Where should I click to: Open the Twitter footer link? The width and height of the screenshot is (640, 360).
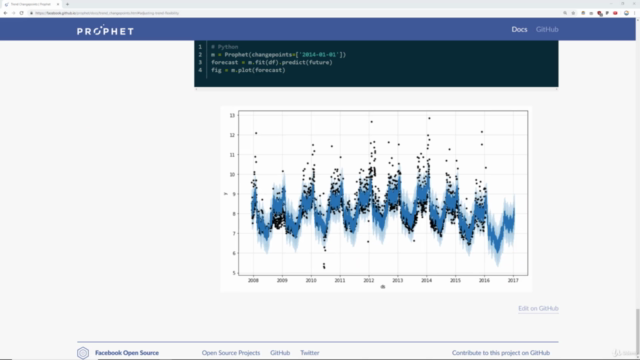click(310, 353)
